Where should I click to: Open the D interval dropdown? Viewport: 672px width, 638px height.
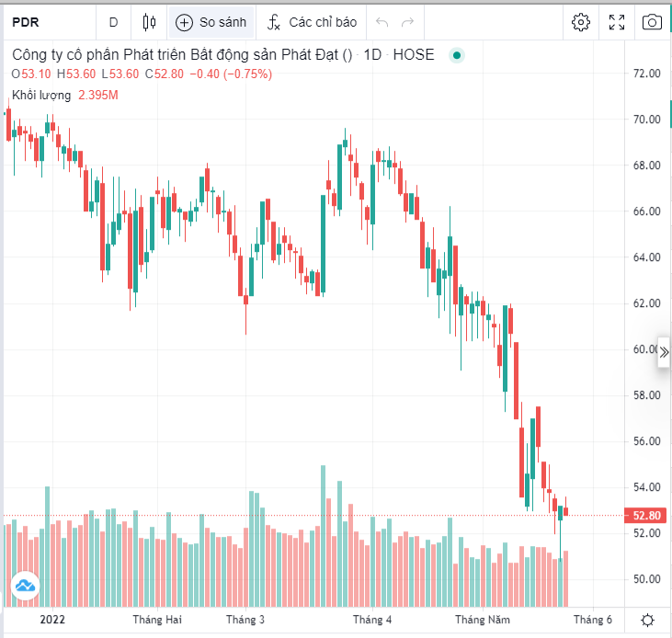[x=113, y=22]
